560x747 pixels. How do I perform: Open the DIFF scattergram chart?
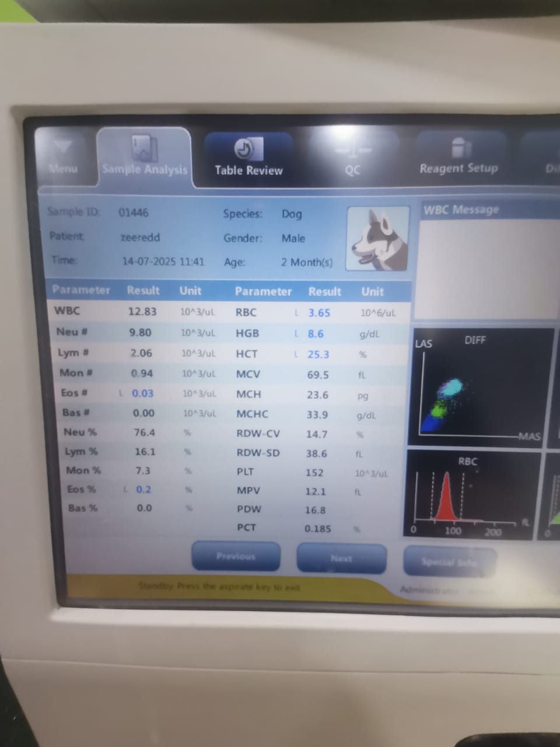click(480, 388)
